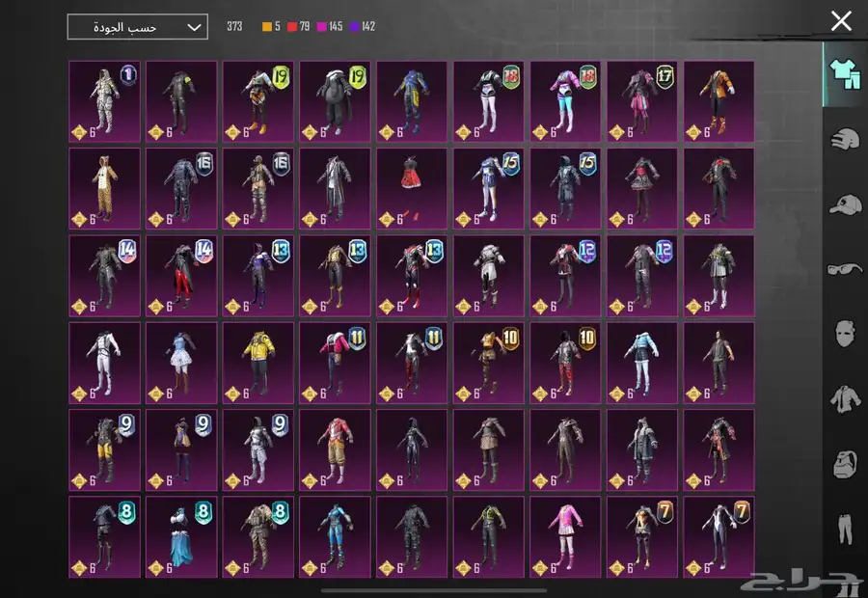
Task: Select the black outfit with badge 8
Action: click(104, 537)
